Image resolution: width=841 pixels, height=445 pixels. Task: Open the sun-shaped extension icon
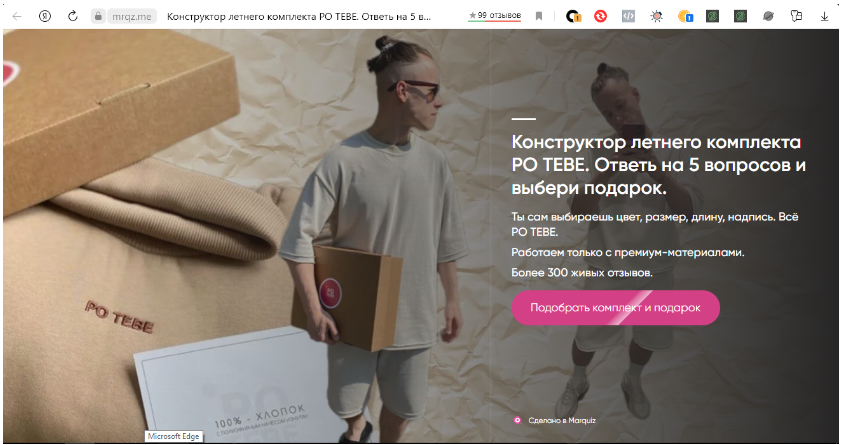pos(656,17)
